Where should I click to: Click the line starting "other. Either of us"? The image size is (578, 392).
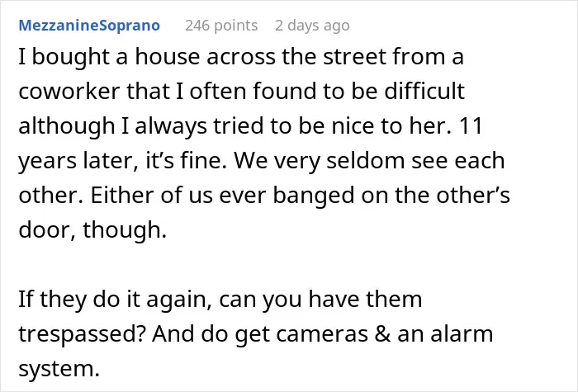click(264, 195)
